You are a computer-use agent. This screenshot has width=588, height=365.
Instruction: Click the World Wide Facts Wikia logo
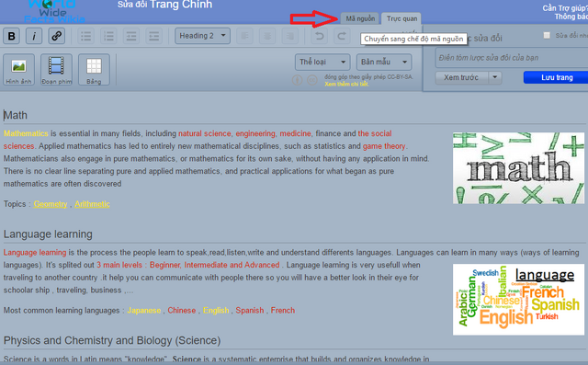point(54,11)
